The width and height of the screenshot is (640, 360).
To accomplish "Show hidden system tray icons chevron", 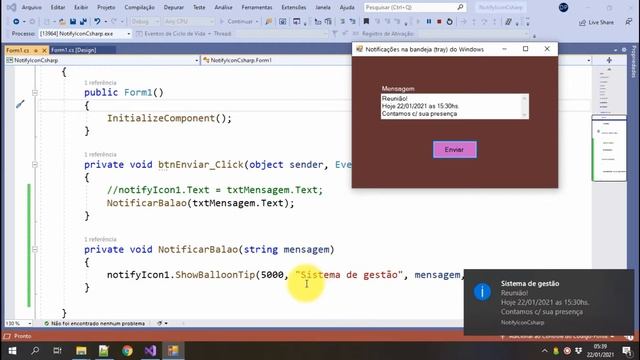I will pyautogui.click(x=544, y=351).
